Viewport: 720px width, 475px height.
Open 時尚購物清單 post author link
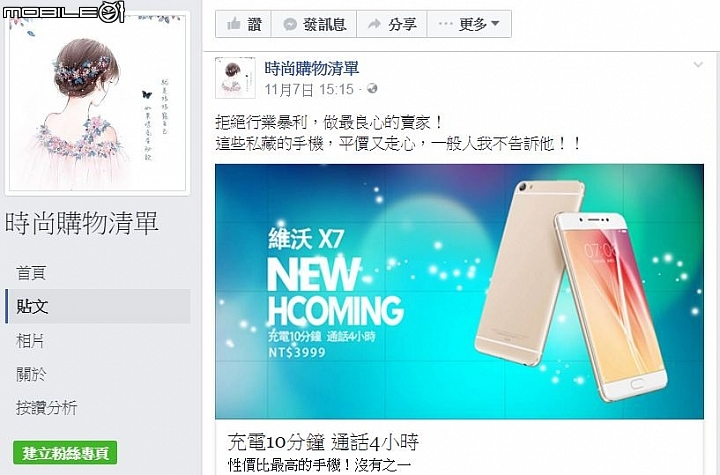[311, 68]
